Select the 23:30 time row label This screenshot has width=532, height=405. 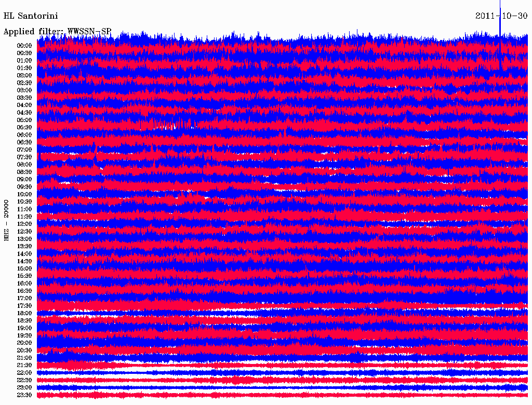pyautogui.click(x=24, y=395)
